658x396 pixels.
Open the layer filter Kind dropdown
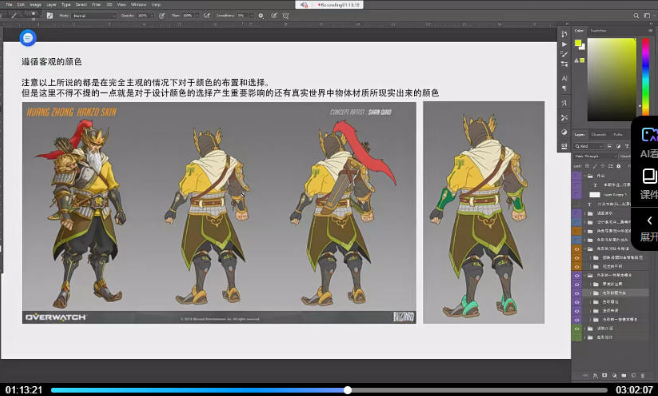[589, 146]
